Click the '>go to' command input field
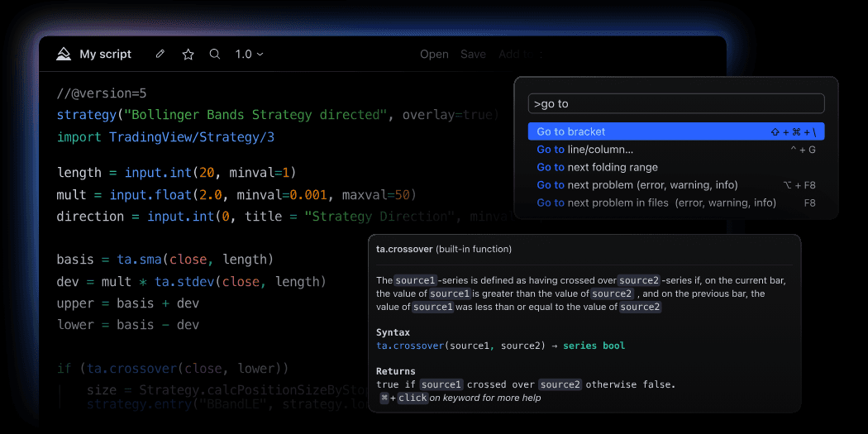The image size is (868, 434). pos(676,103)
